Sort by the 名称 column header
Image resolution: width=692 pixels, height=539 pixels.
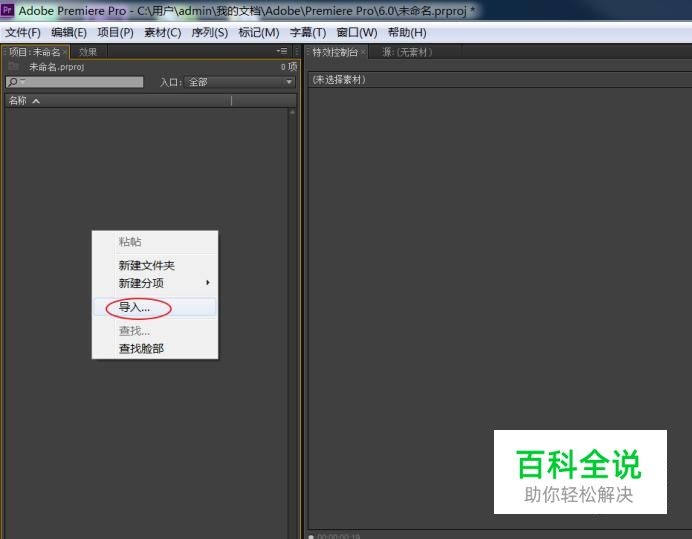pos(18,101)
